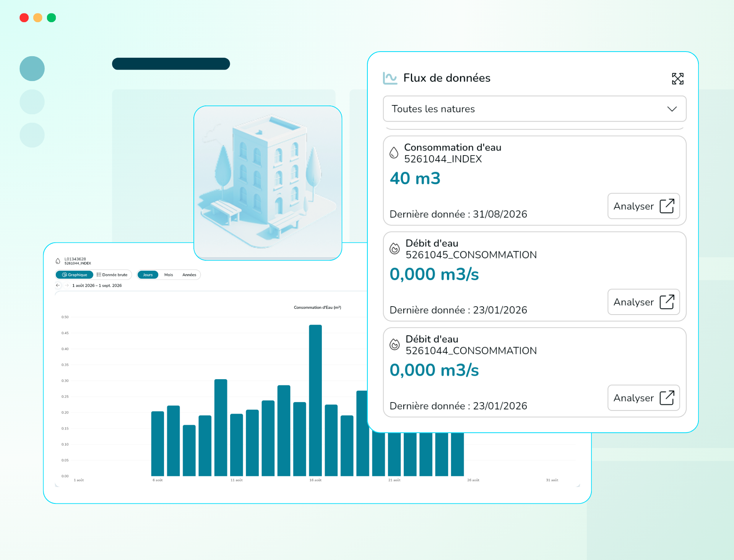Select the Années period tab
Image resolution: width=734 pixels, height=560 pixels.
[189, 275]
